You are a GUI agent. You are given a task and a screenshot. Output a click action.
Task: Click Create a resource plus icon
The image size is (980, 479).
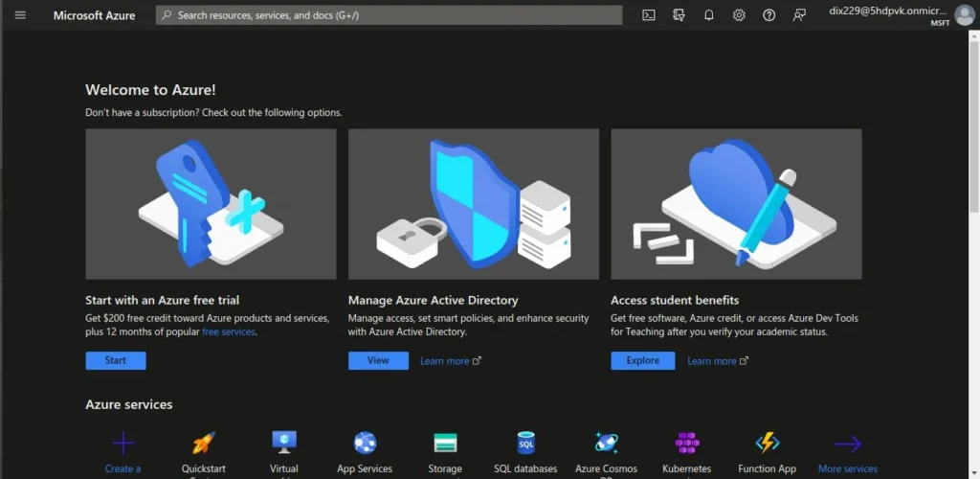tap(123, 444)
